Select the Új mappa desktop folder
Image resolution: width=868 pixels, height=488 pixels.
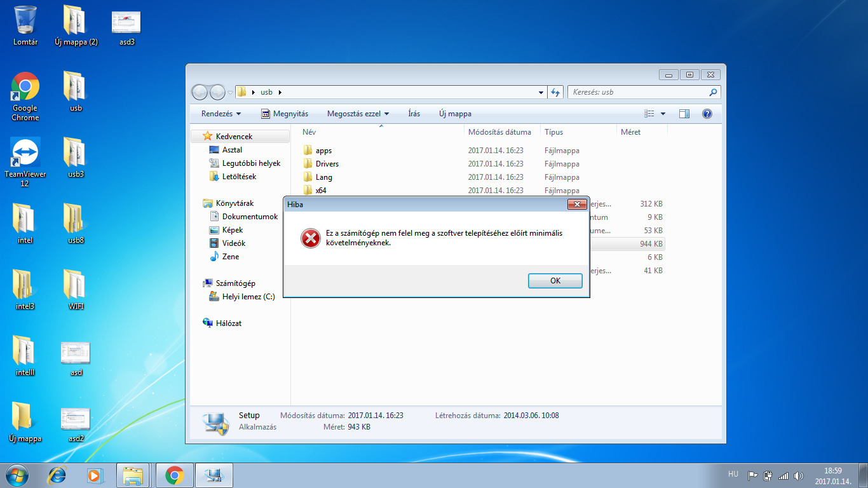click(25, 422)
